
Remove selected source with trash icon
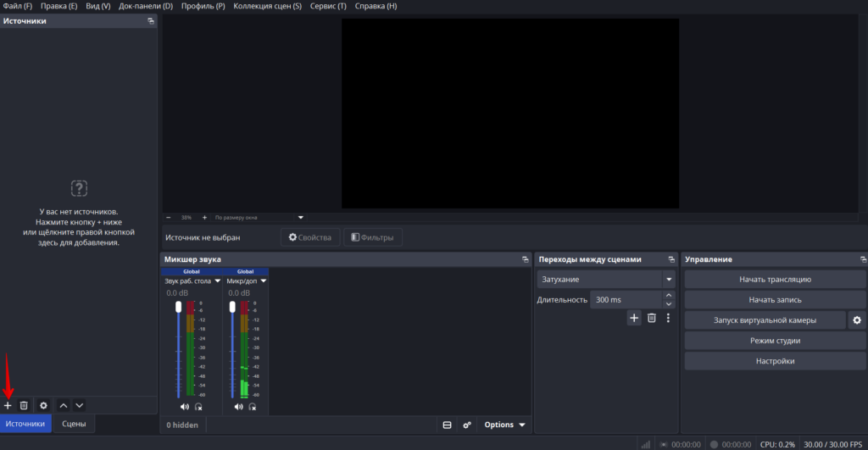24,406
